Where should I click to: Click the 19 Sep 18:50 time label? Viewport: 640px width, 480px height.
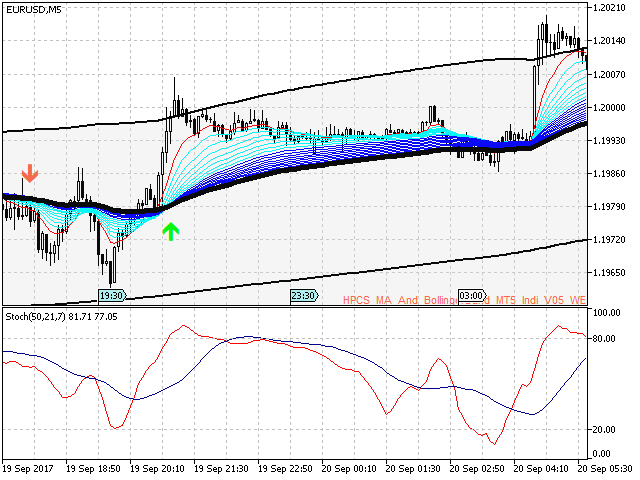[93, 469]
